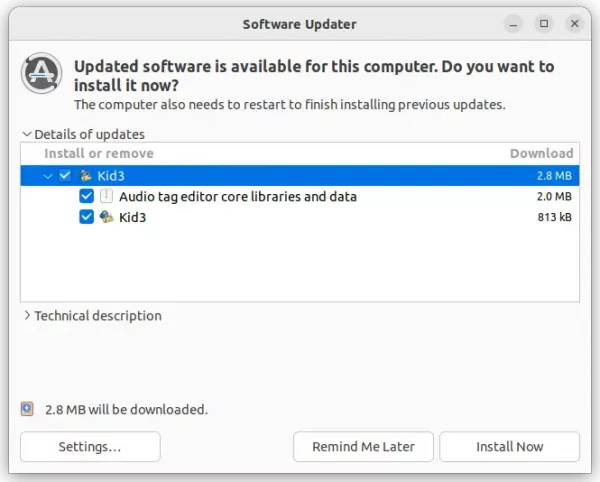Click the Kid3 group application icon
Viewport: 600px width, 482px height.
[x=86, y=176]
